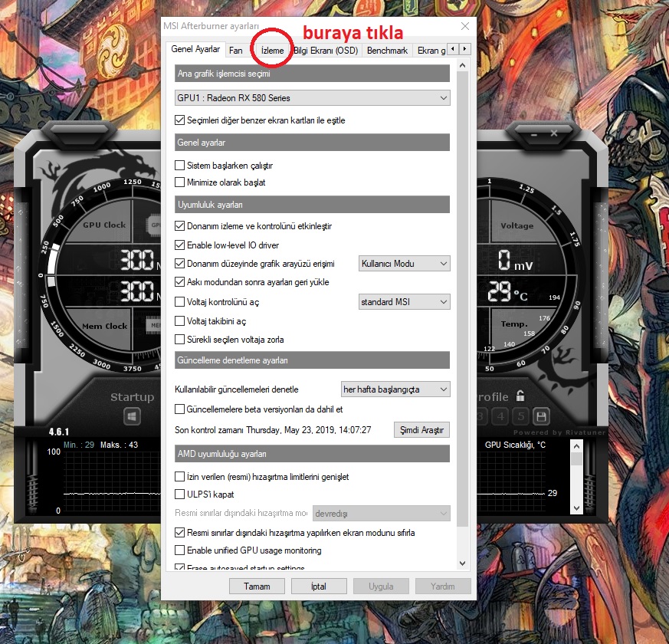Open the disabled 'devredışı' dropdown

coord(382,514)
